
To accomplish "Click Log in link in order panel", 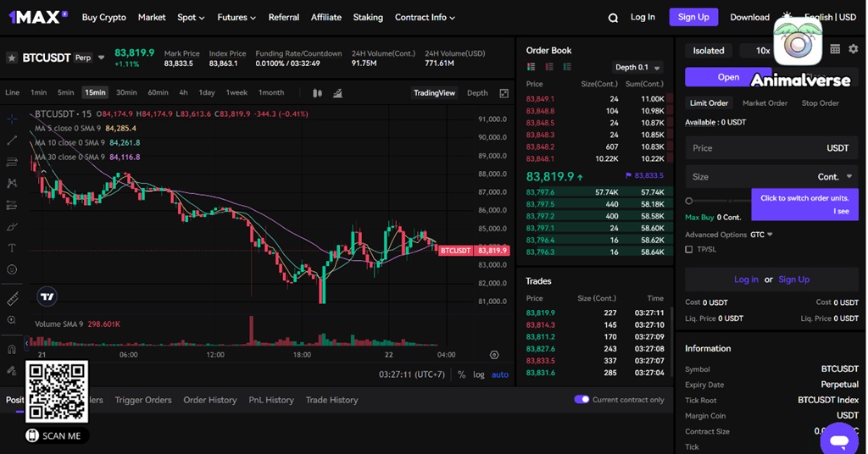I will (x=746, y=280).
